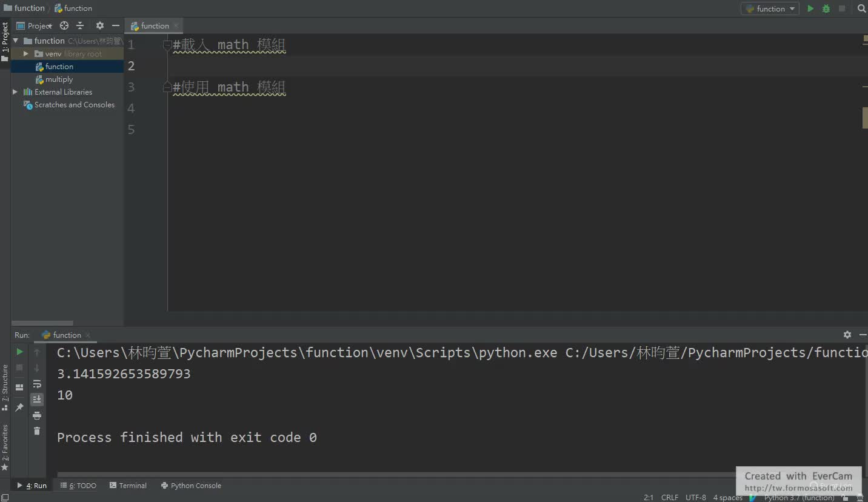Run the function configuration from the top toolbar
Viewport: 868px width, 502px height.
pyautogui.click(x=810, y=8)
